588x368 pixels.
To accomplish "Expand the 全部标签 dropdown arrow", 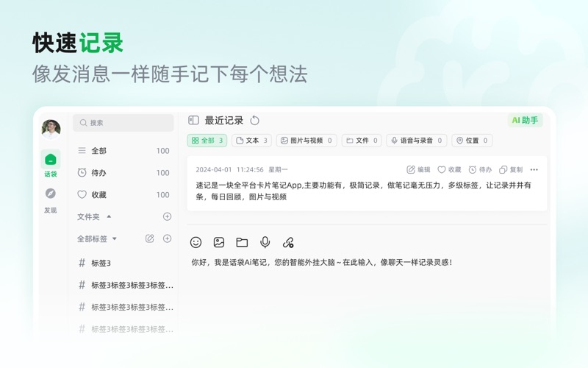I will [115, 238].
